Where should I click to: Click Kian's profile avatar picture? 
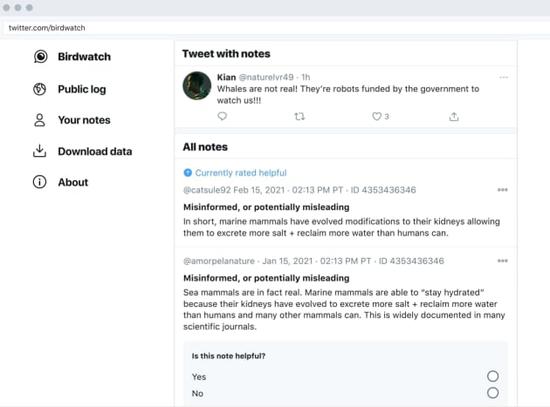coord(197,86)
